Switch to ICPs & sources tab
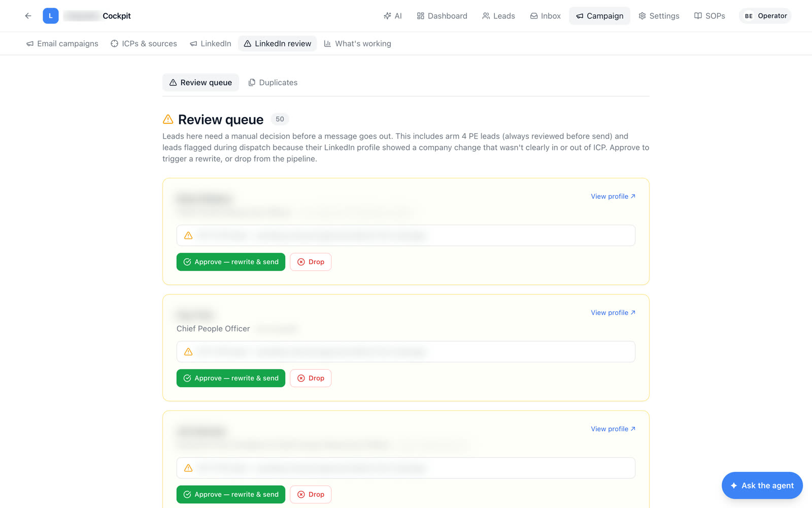Screen dimensions: 812x508 click(144, 44)
